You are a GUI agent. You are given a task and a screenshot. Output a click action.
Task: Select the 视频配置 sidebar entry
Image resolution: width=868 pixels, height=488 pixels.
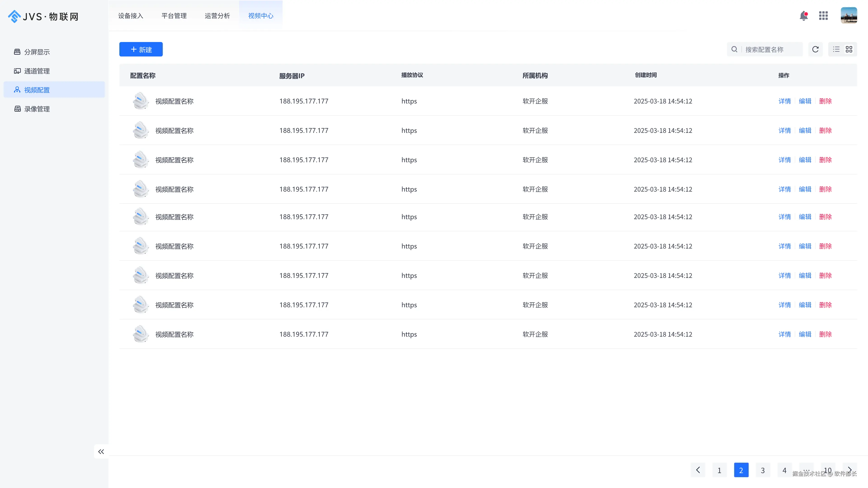(x=37, y=90)
